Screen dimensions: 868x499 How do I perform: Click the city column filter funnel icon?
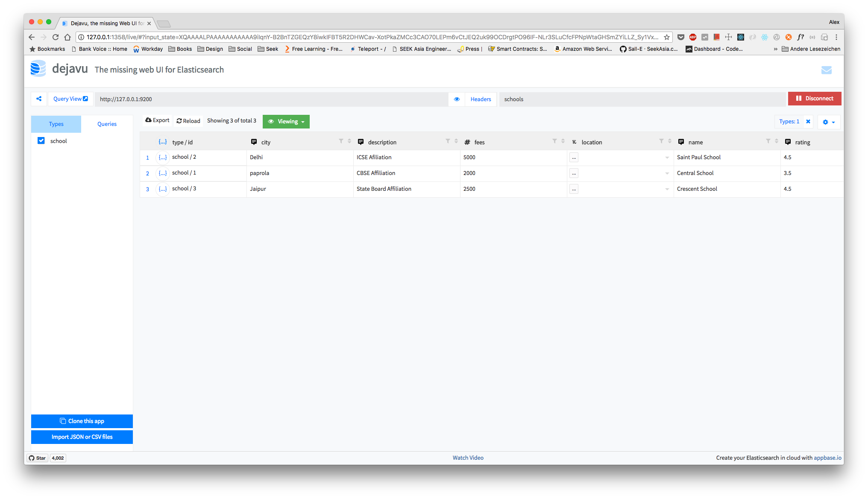(x=341, y=141)
